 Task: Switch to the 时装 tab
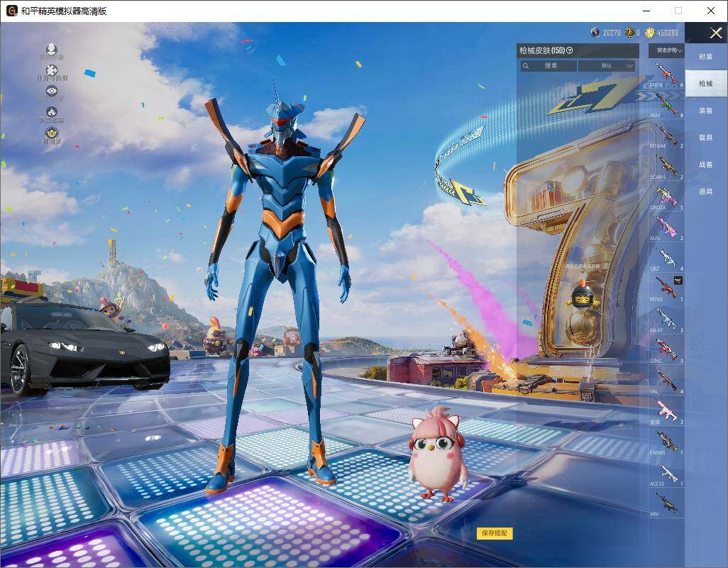coord(706,57)
